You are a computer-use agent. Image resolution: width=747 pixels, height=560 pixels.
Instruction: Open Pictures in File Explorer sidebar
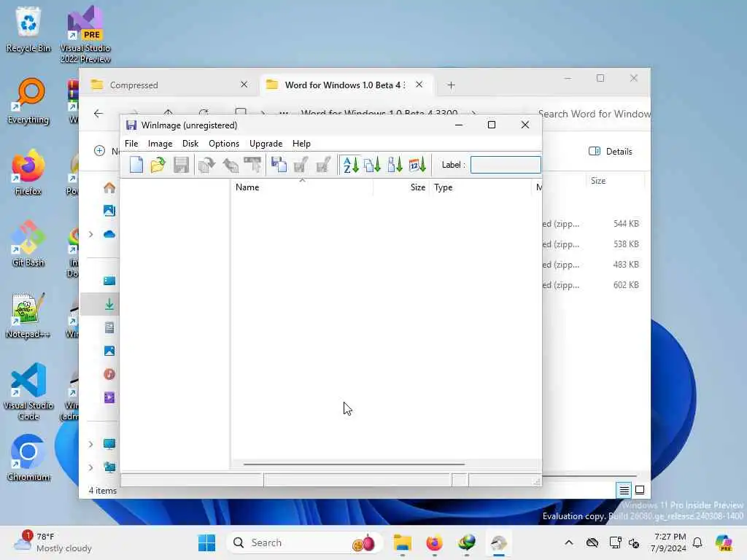coord(109,351)
